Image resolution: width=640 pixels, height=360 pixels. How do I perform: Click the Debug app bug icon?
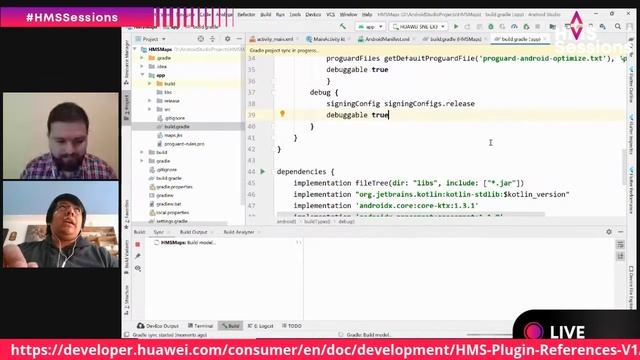click(491, 27)
